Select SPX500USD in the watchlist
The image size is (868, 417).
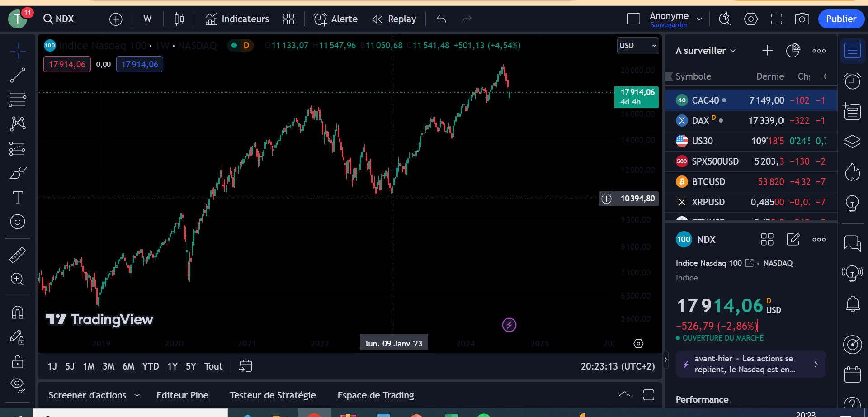pos(751,161)
